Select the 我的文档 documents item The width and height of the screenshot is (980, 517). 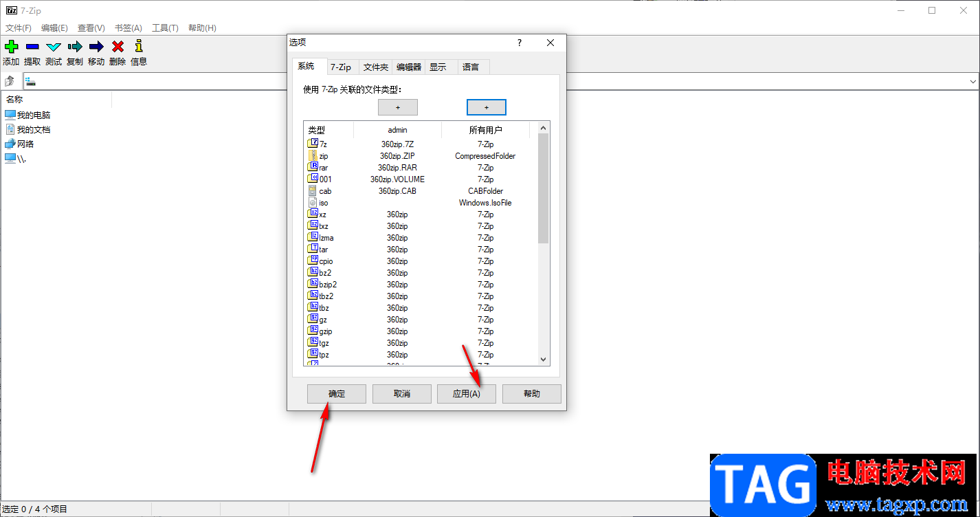point(27,129)
